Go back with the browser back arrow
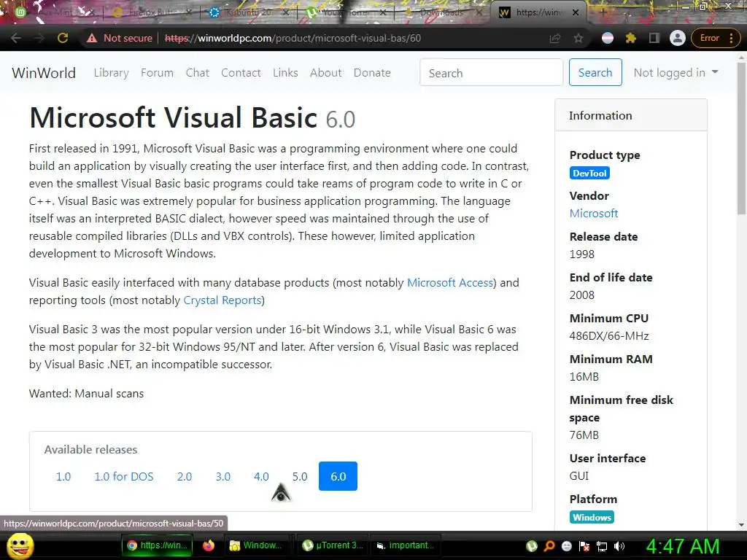Viewport: 747px width, 560px height. [x=16, y=38]
